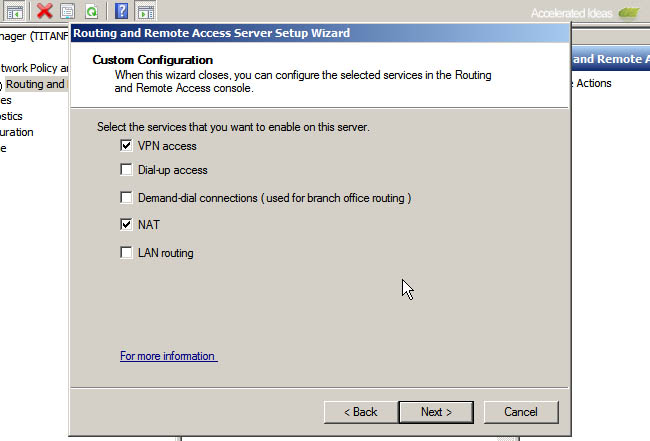Select Routing and Remote Access tree node
Viewport: 650px width, 441px height.
35,84
